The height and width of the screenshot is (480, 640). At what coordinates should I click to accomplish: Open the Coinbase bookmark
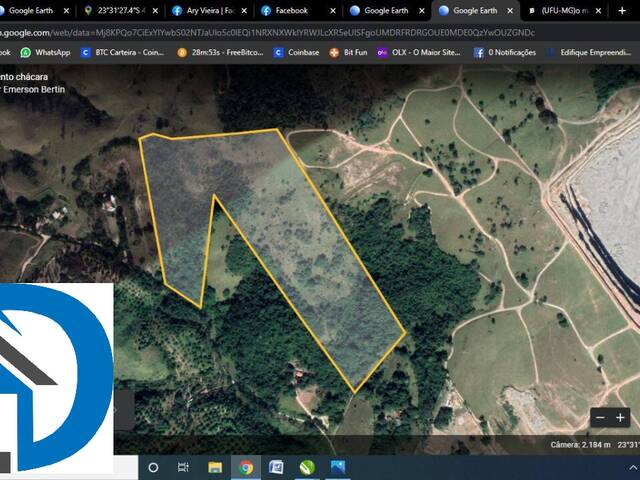point(296,52)
